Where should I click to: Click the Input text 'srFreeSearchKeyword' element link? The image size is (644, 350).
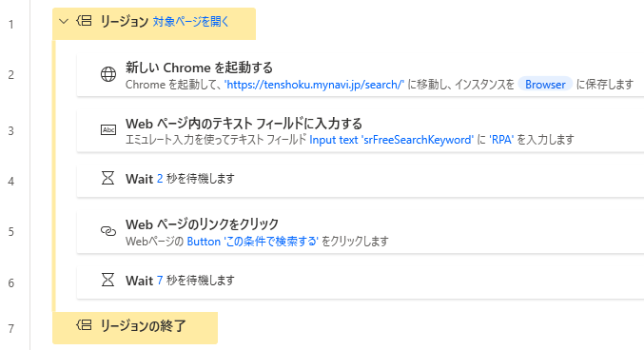coord(391,140)
